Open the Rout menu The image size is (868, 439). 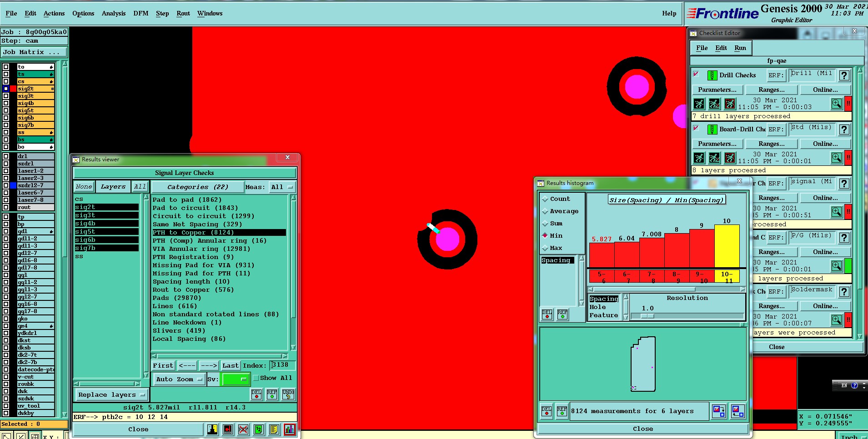point(183,14)
